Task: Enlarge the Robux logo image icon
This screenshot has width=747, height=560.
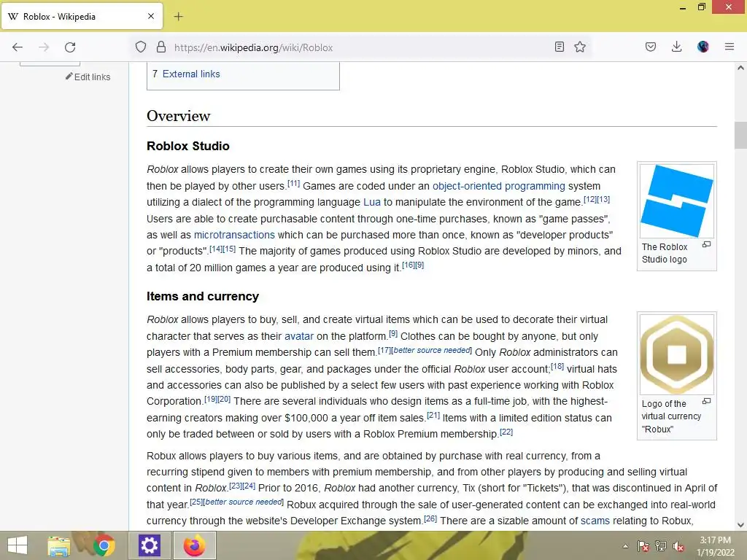Action: tap(706, 401)
